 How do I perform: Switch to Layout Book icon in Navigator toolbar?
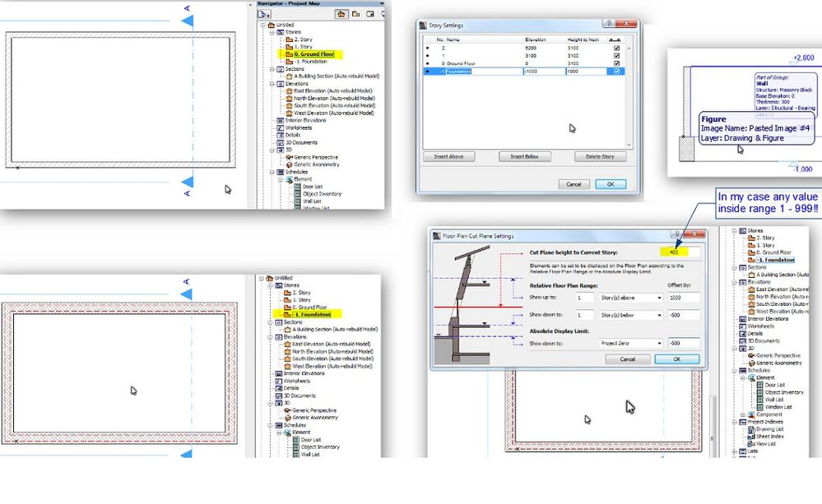click(370, 14)
